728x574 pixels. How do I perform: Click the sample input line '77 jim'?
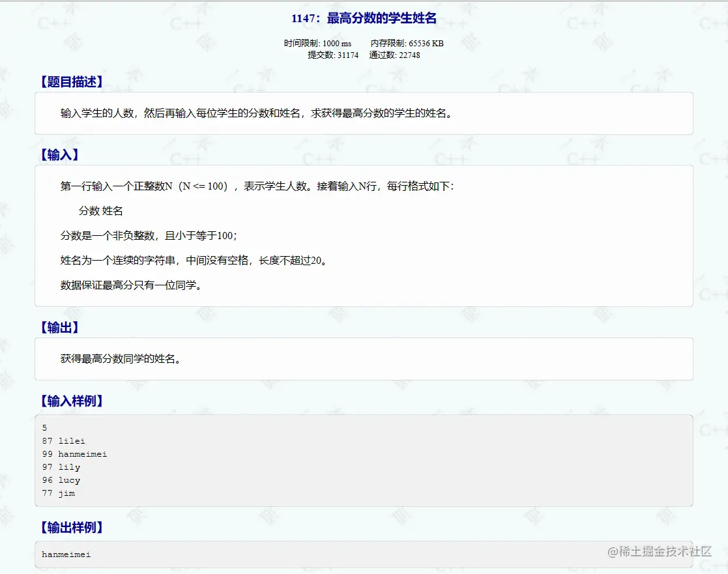[x=59, y=493]
